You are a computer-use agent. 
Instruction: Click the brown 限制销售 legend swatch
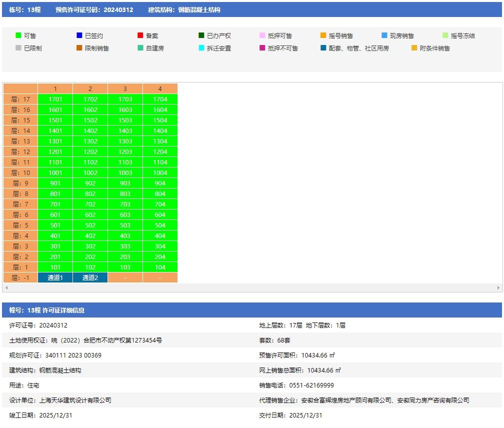79,48
